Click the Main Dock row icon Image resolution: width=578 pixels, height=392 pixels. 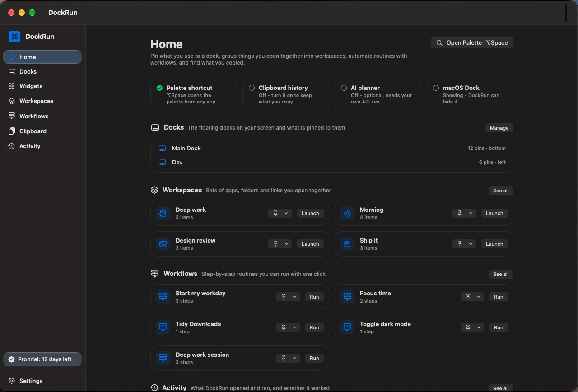[163, 148]
